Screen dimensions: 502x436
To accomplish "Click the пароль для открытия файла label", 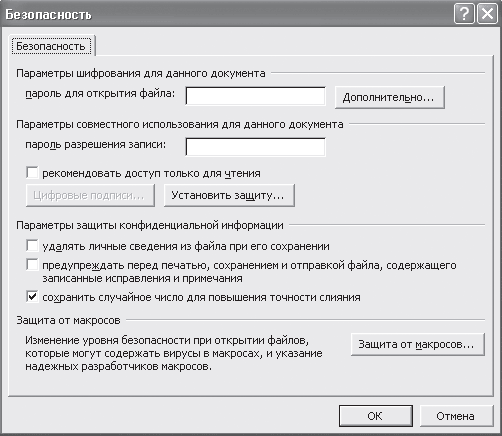I will (x=100, y=94).
